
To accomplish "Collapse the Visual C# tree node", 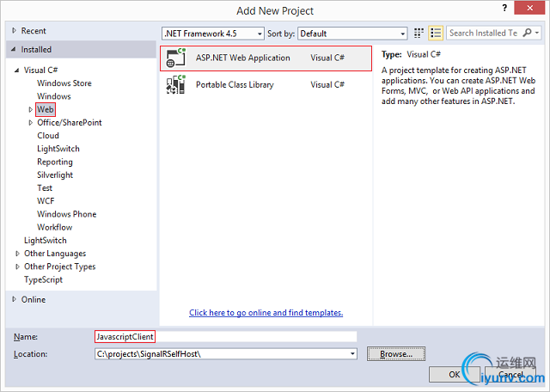I will pos(16,70).
